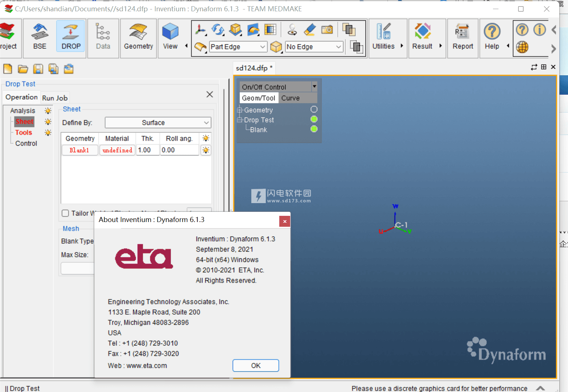
Task: Select the DROP test module
Action: point(71,37)
